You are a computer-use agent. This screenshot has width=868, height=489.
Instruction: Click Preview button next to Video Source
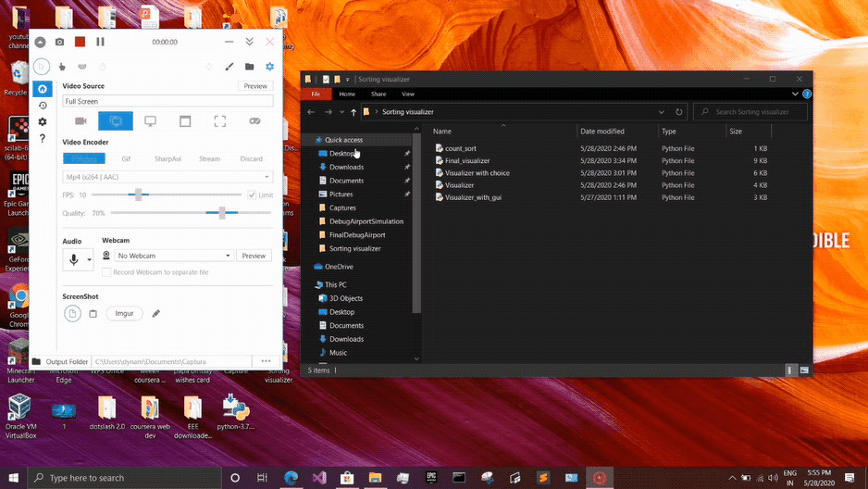click(255, 86)
